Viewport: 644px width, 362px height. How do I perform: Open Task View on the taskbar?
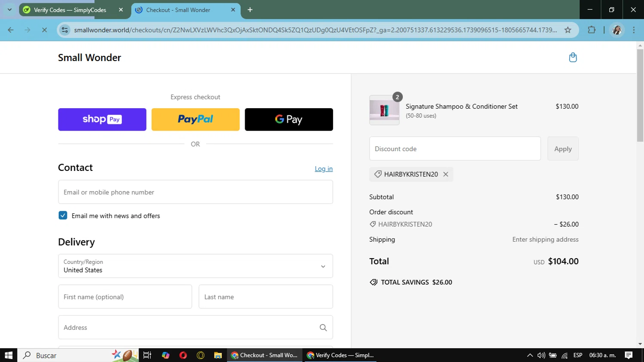coord(147,355)
